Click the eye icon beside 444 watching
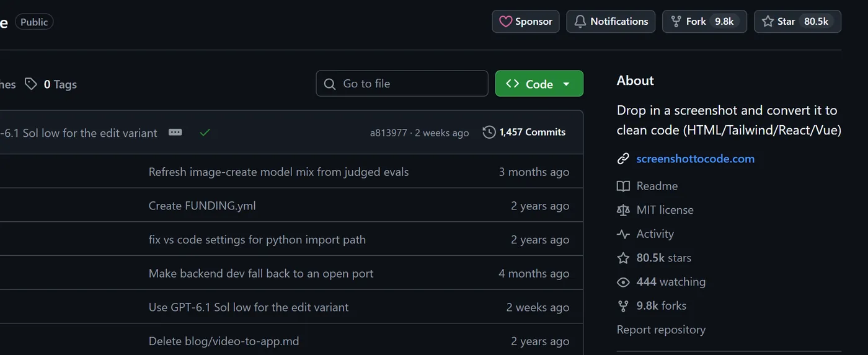 click(x=623, y=282)
